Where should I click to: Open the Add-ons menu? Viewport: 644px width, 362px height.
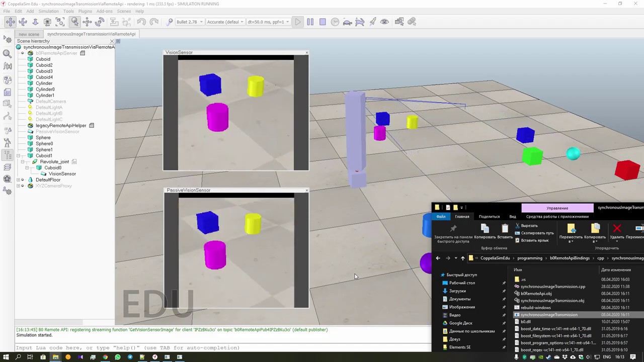pos(105,11)
